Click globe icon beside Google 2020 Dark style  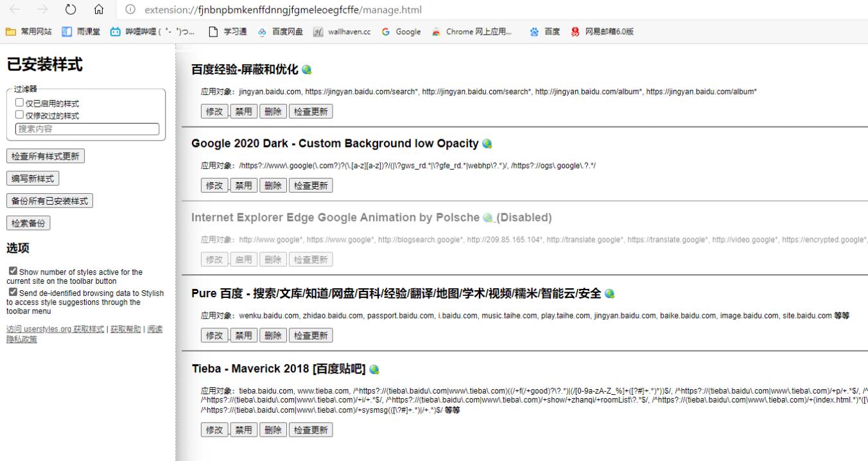487,144
